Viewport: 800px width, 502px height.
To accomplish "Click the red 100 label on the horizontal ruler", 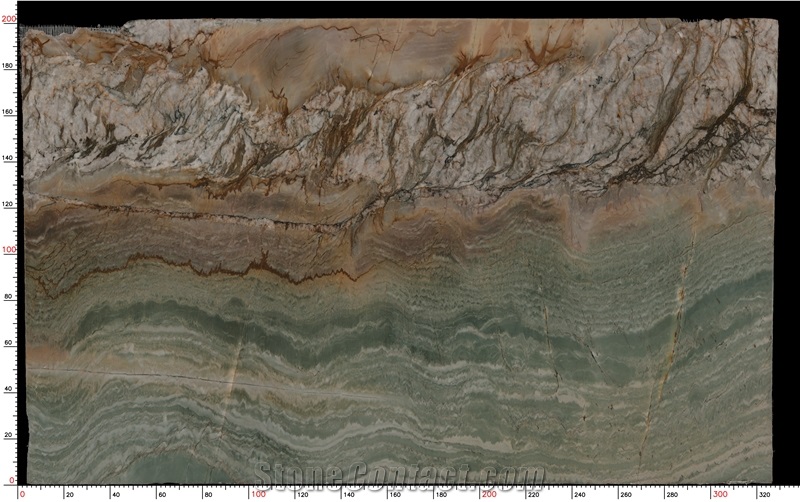I will pos(258,494).
